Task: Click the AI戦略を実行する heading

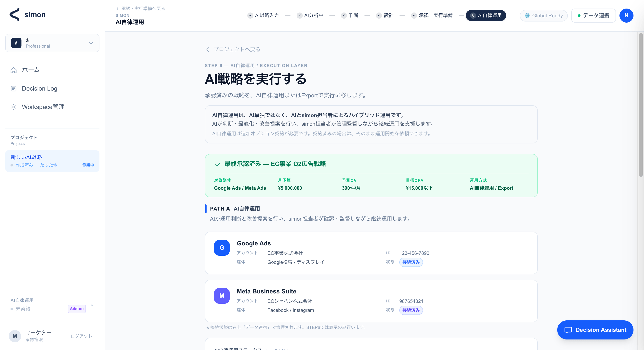Action: [256, 79]
